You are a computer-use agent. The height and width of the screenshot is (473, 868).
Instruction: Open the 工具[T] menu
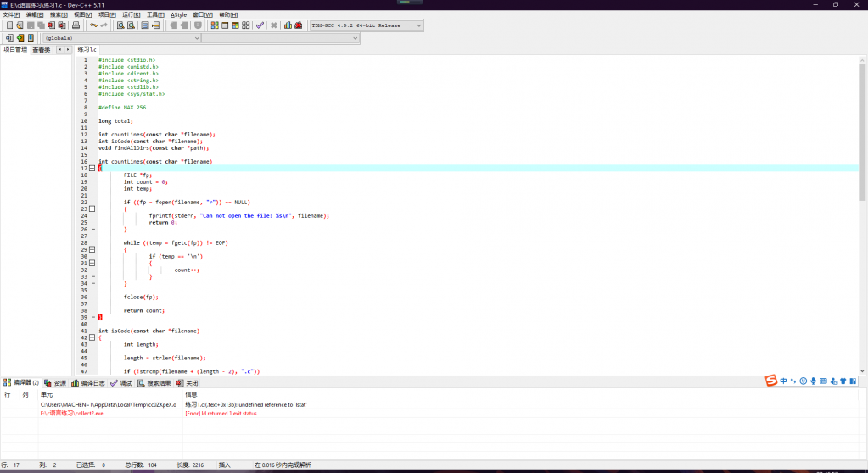tap(155, 15)
